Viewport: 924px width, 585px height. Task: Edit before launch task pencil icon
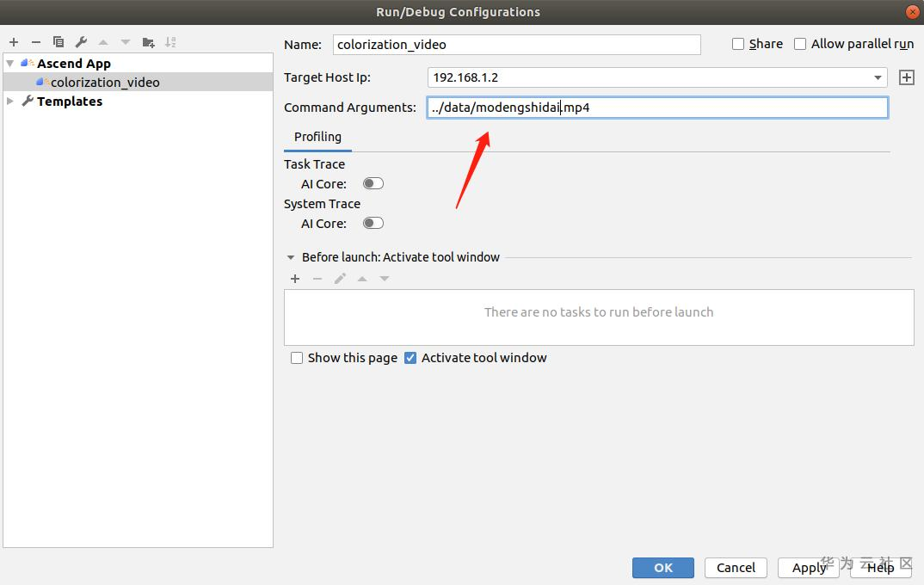click(340, 279)
